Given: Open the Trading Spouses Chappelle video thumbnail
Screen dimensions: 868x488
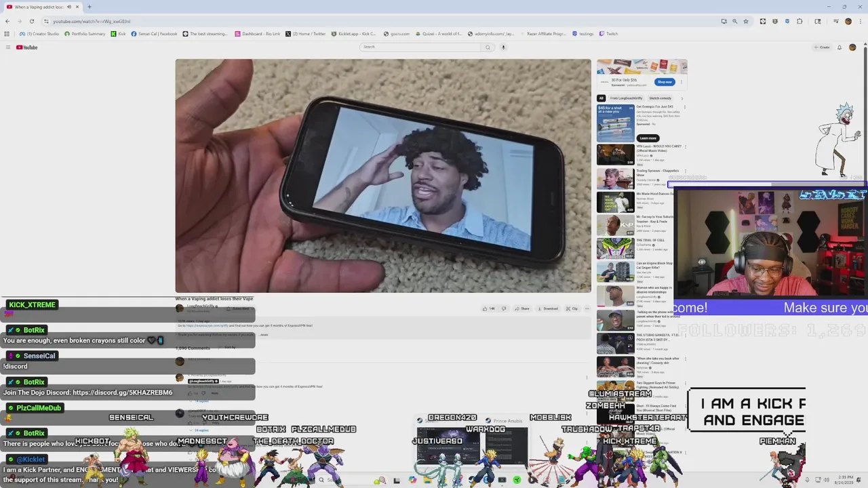Looking at the screenshot, I should [615, 178].
